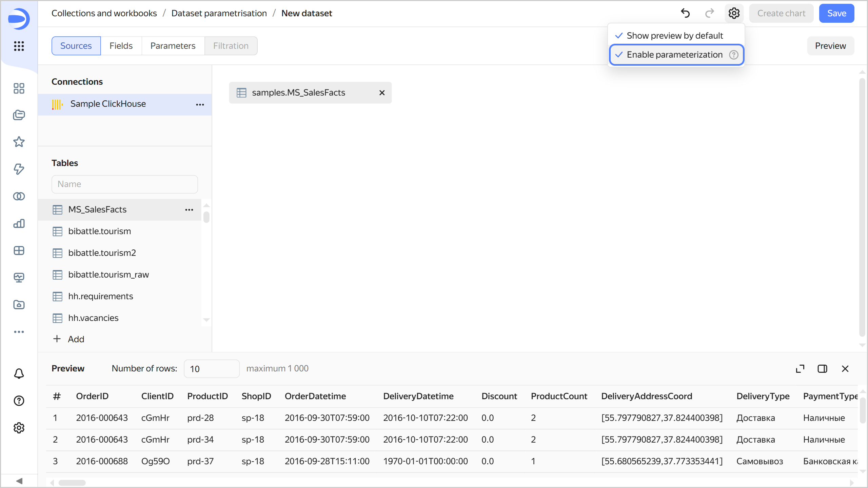This screenshot has width=868, height=488.
Task: Open the services grid menu icon
Action: pos(19,46)
